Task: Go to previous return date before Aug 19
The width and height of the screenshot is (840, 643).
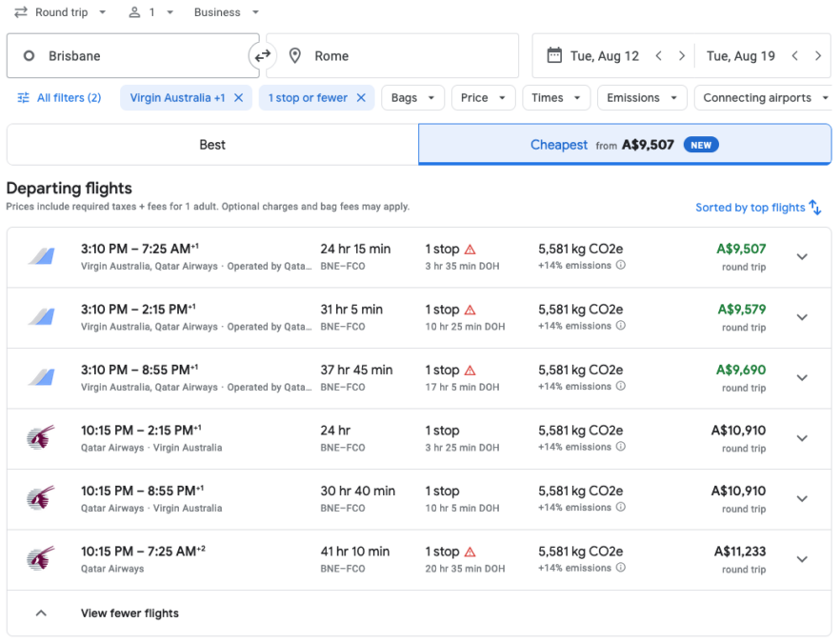Action: click(795, 55)
